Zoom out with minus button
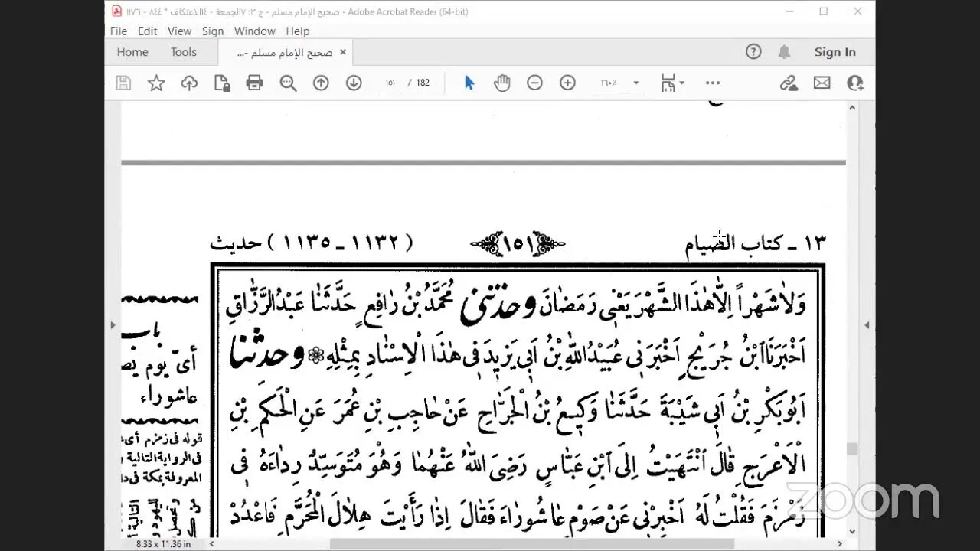 click(x=534, y=83)
